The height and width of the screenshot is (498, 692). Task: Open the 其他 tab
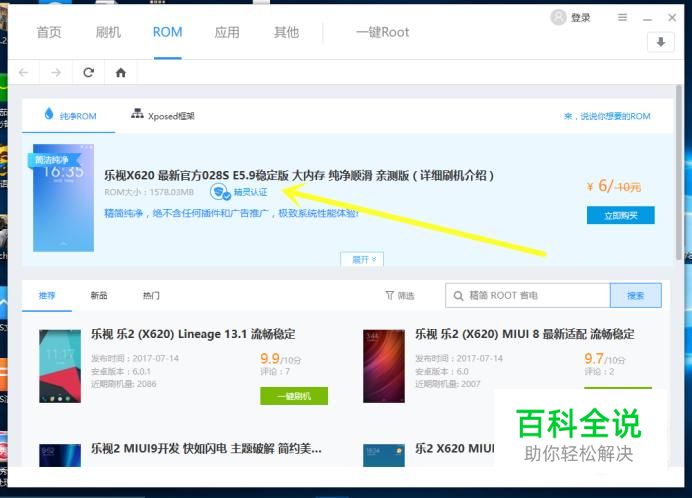pos(286,32)
